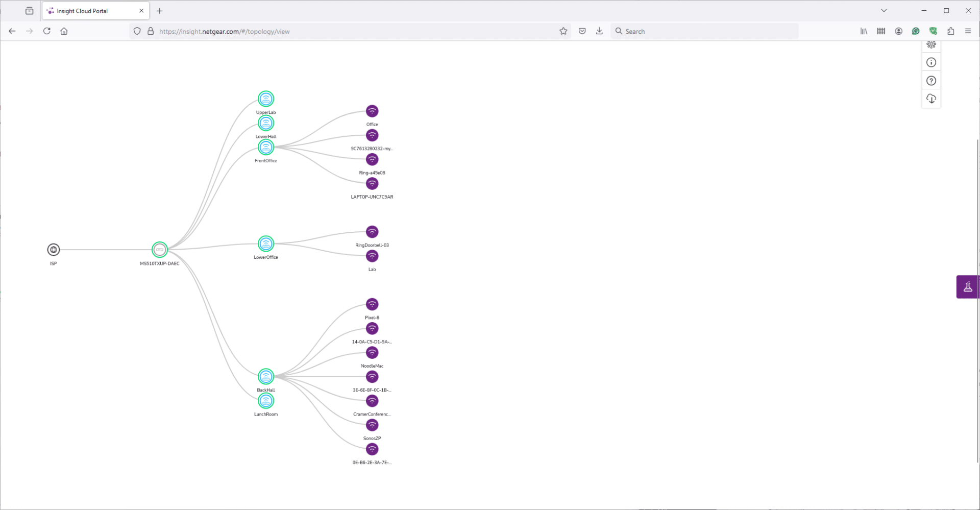Expand the list all tabs dropdown
980x510 pixels.
[884, 11]
